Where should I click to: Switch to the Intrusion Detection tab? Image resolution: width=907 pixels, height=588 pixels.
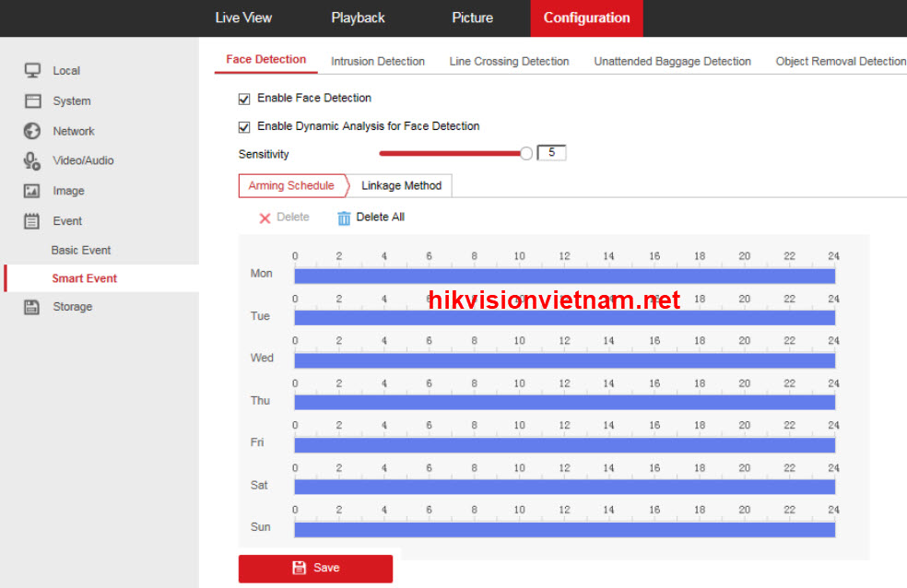[x=378, y=61]
